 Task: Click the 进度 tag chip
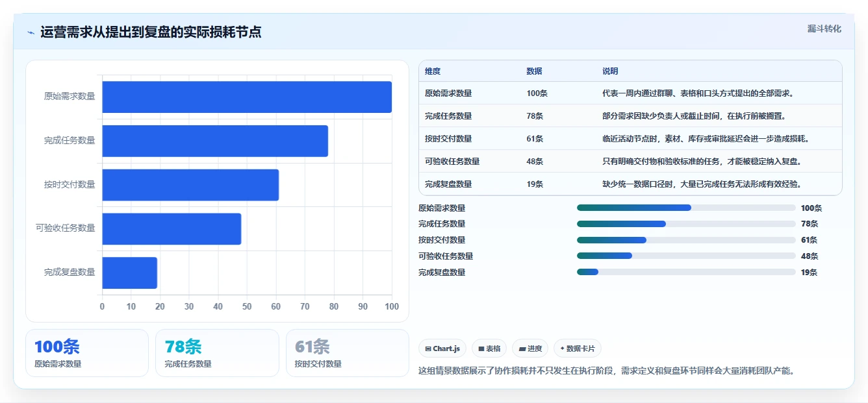tap(530, 348)
